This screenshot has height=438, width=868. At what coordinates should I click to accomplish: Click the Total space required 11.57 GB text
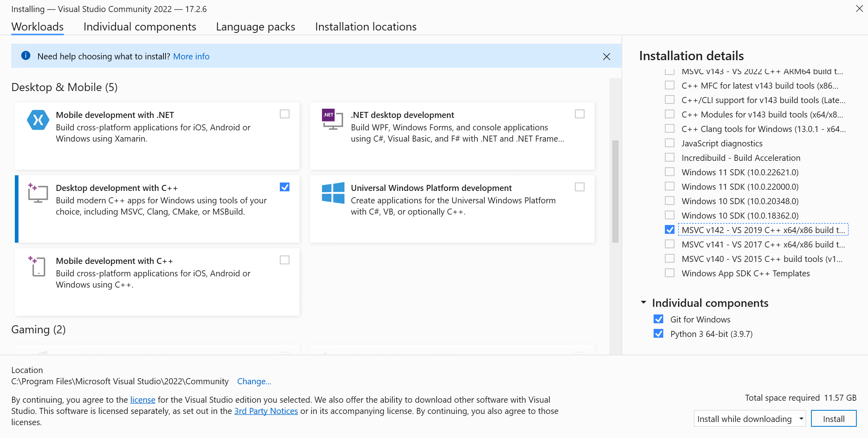[801, 397]
